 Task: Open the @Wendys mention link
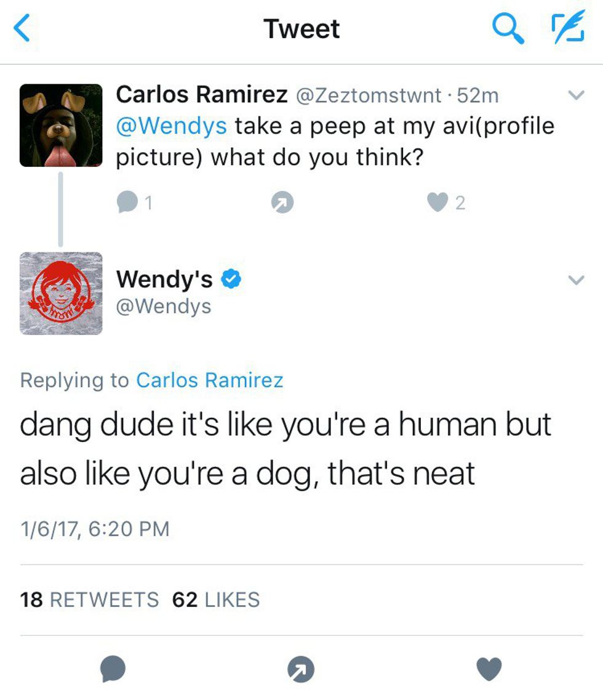172,126
